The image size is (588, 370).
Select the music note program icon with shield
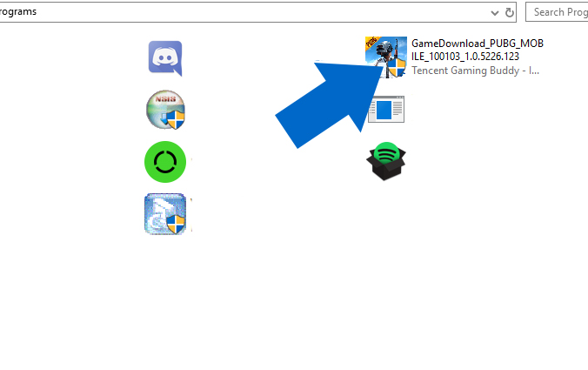click(165, 214)
